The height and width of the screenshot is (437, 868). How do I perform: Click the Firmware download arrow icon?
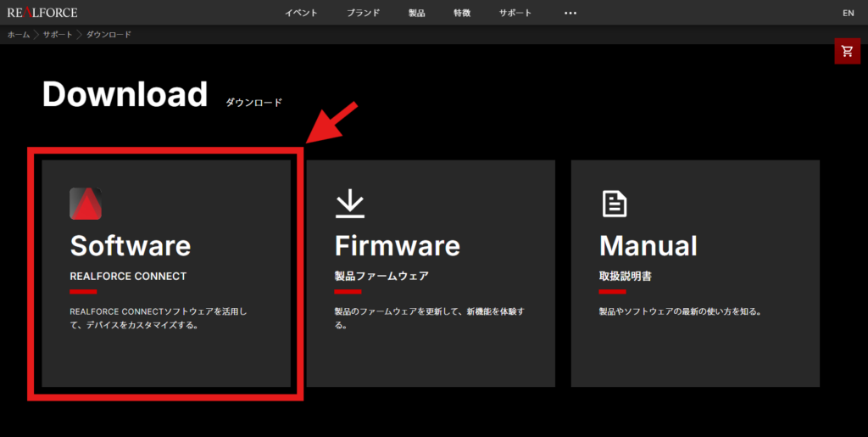[x=350, y=204]
